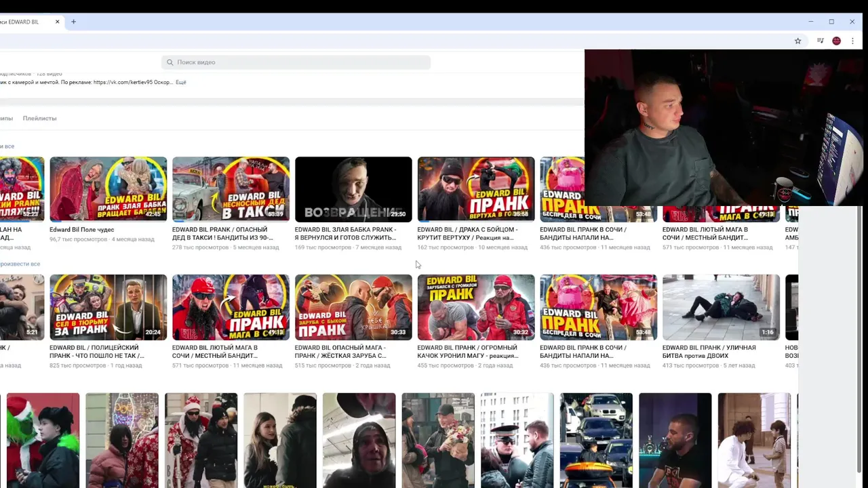This screenshot has width=868, height=488.
Task: Open title 'ДРАКА С БОЙЦОМ - КРУТИТ ВЕРТУХУ'
Action: (467, 234)
